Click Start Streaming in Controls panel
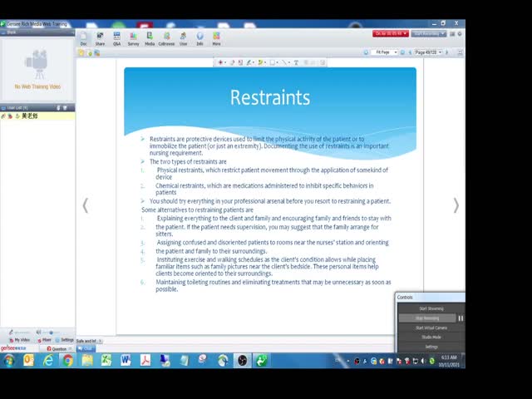The width and height of the screenshot is (532, 399). pyautogui.click(x=431, y=308)
